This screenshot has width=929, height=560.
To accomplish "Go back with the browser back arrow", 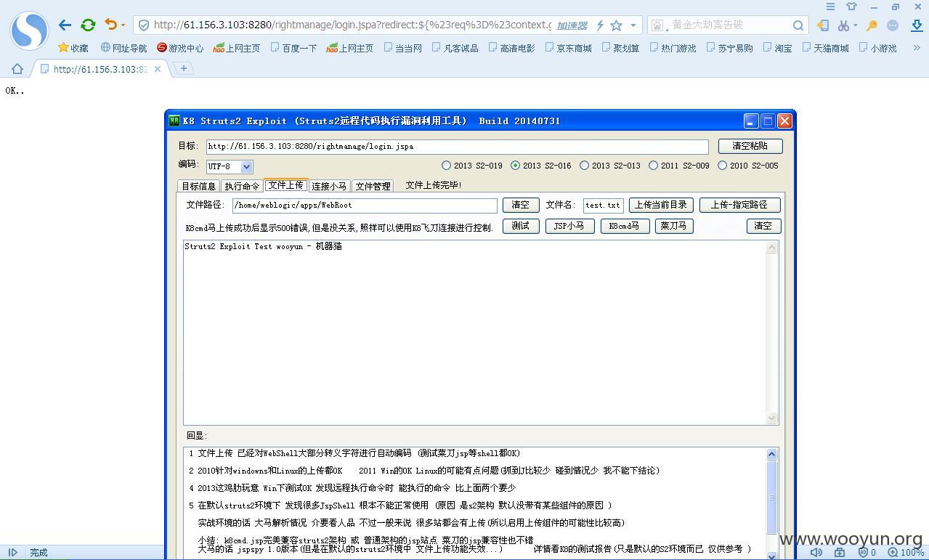I will 65,25.
